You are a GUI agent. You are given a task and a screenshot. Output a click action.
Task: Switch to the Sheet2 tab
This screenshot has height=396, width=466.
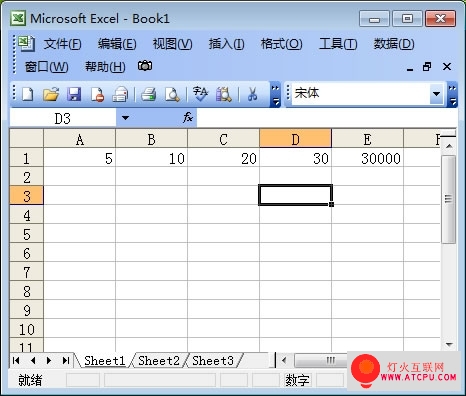pos(159,361)
